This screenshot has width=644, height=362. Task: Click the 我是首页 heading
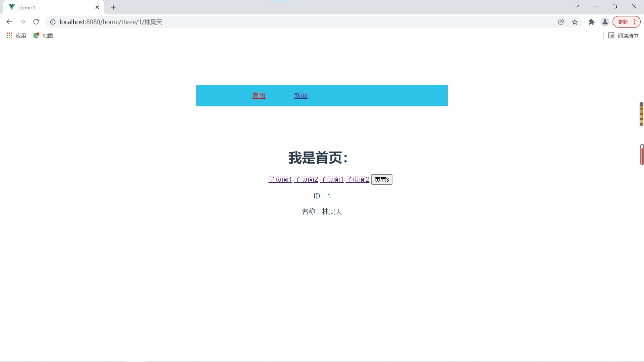pyautogui.click(x=318, y=158)
